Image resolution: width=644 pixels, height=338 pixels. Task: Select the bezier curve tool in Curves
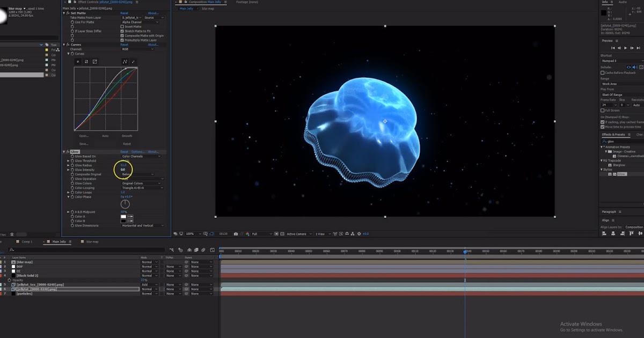point(125,62)
